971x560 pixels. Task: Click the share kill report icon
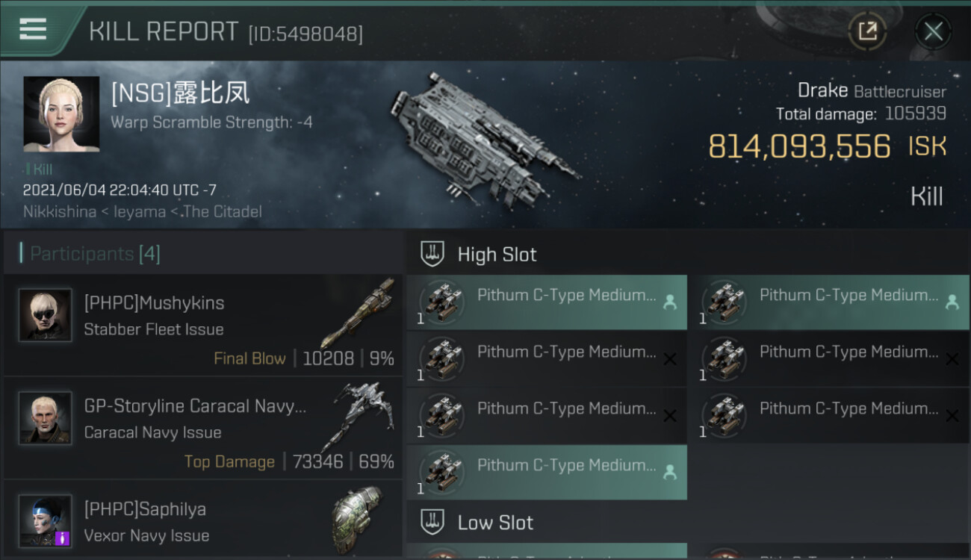click(x=867, y=31)
